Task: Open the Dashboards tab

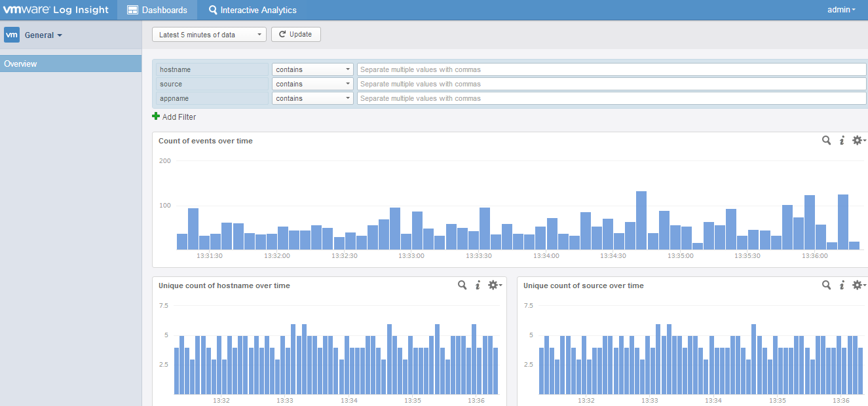Action: tap(157, 10)
